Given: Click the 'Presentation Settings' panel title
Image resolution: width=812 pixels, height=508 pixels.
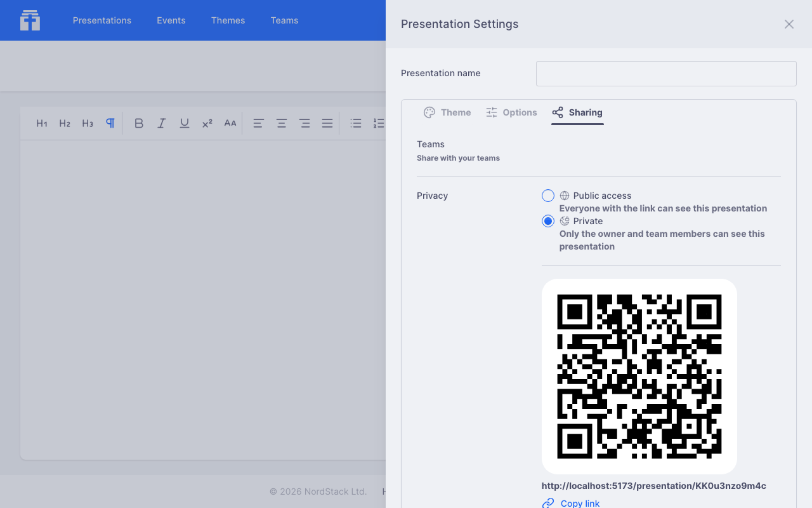Looking at the screenshot, I should [x=460, y=24].
